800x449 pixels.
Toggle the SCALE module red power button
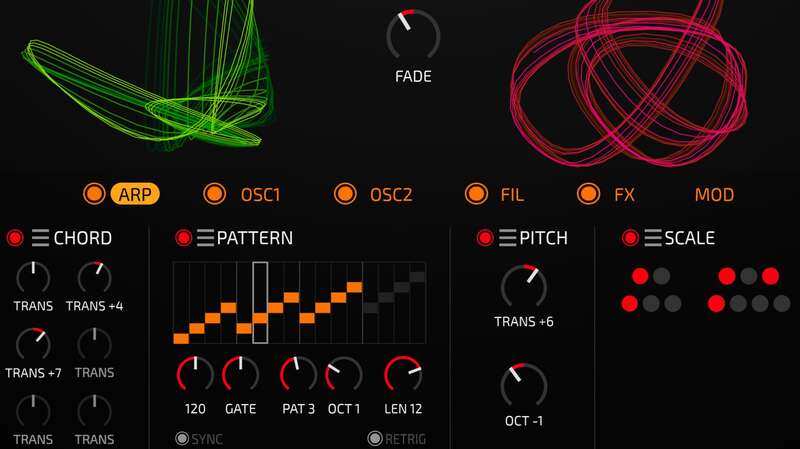click(630, 238)
